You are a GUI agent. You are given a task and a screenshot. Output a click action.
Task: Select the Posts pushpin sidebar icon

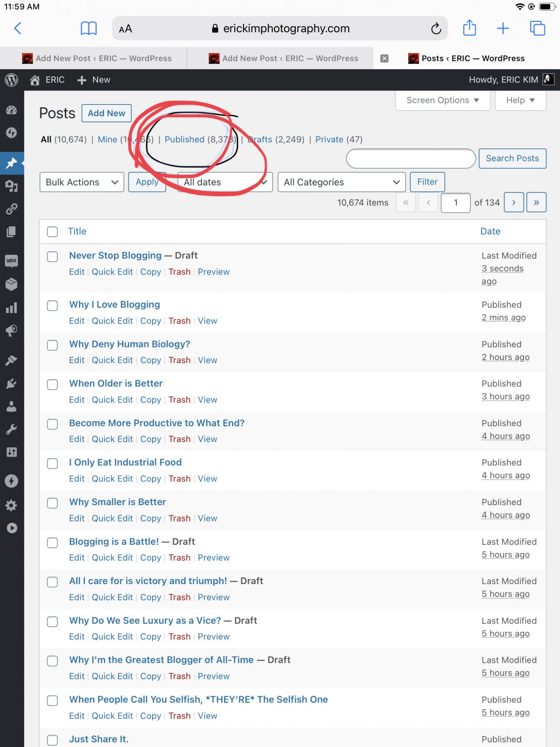click(12, 163)
